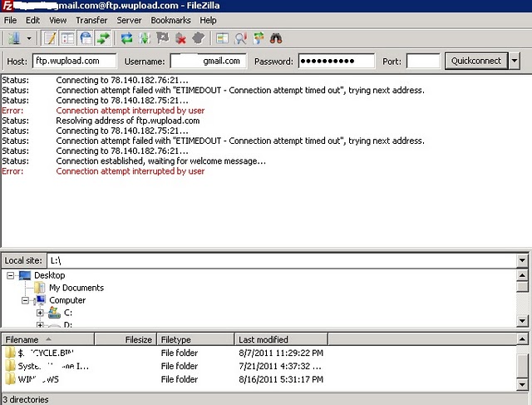Toggle the transfer queue display

103,38
